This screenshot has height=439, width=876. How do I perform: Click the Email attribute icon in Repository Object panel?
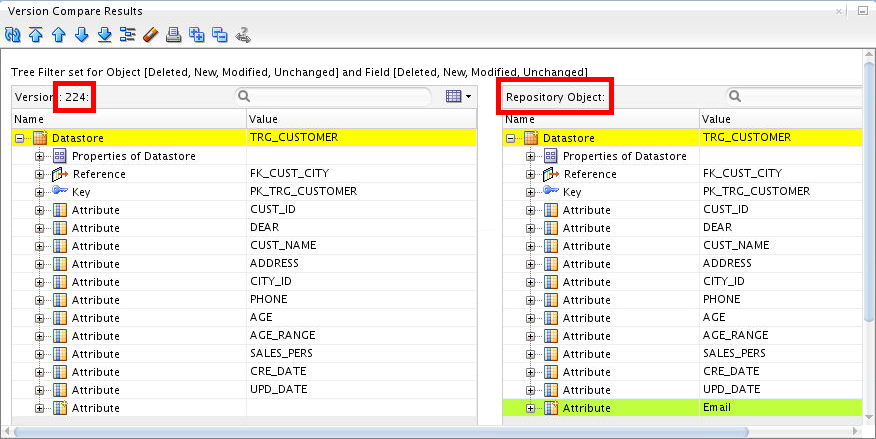pos(551,408)
